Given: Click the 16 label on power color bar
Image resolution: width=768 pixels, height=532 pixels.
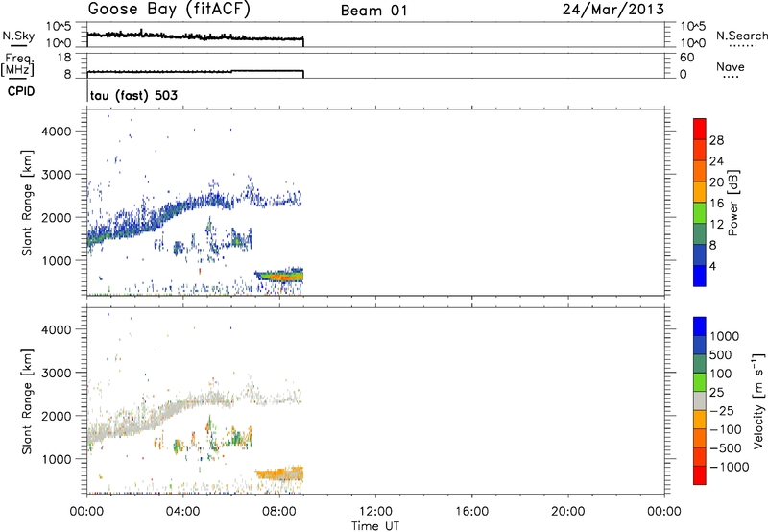Looking at the screenshot, I should [x=716, y=204].
